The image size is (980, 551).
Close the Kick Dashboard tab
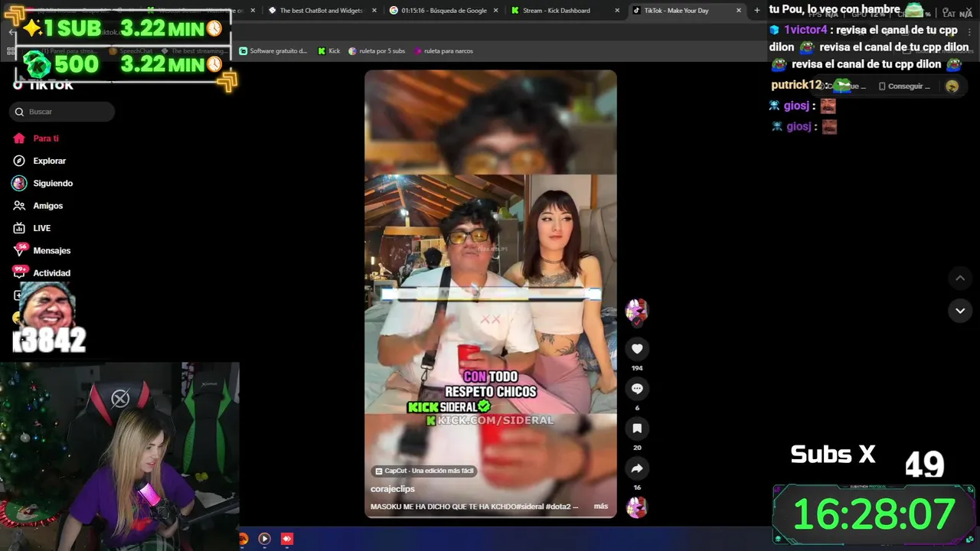617,11
